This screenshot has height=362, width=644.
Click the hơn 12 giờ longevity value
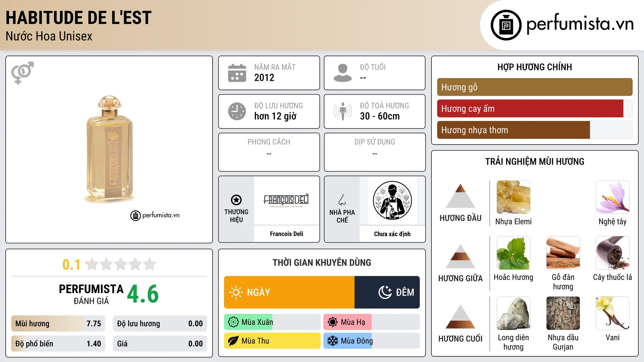click(x=275, y=116)
